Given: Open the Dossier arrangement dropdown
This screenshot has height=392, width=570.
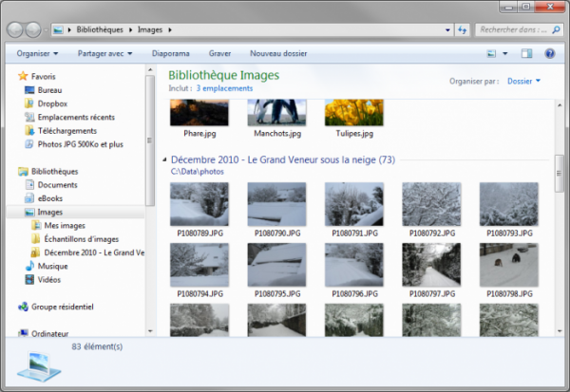Looking at the screenshot, I should point(523,82).
